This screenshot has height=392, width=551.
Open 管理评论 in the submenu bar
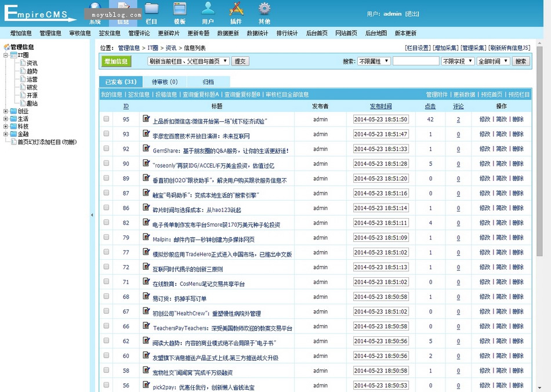pos(139,33)
